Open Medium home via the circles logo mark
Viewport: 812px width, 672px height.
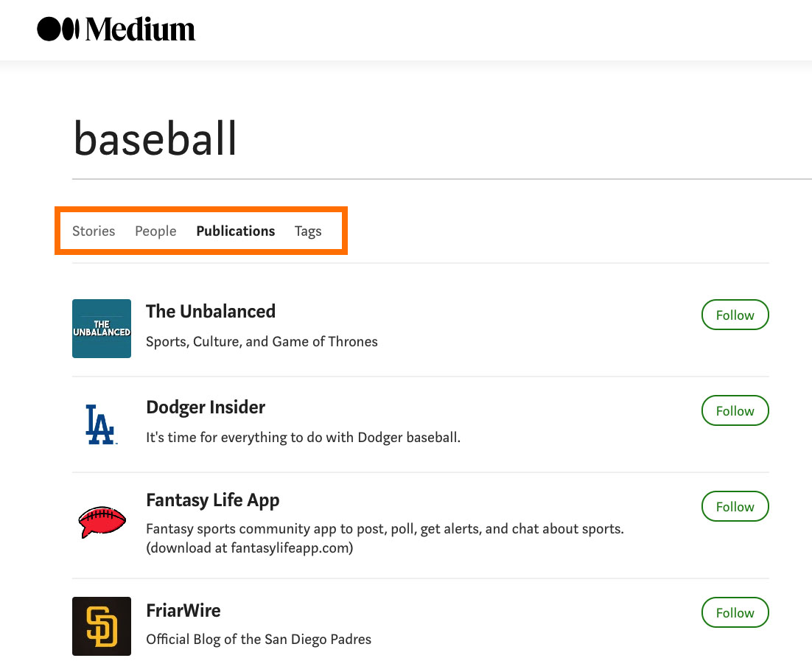click(57, 29)
